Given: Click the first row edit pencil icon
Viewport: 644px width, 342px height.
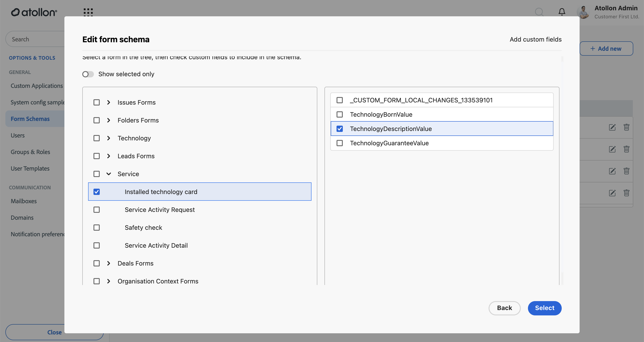Looking at the screenshot, I should [612, 127].
